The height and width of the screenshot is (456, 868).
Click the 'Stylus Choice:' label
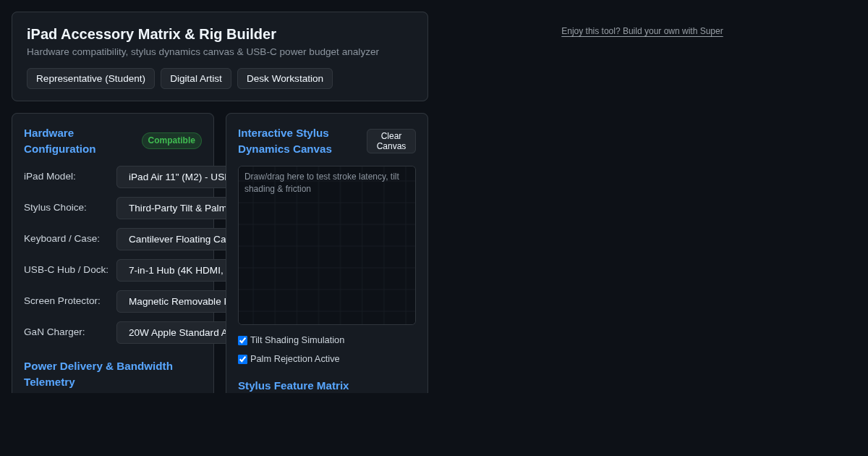55,208
